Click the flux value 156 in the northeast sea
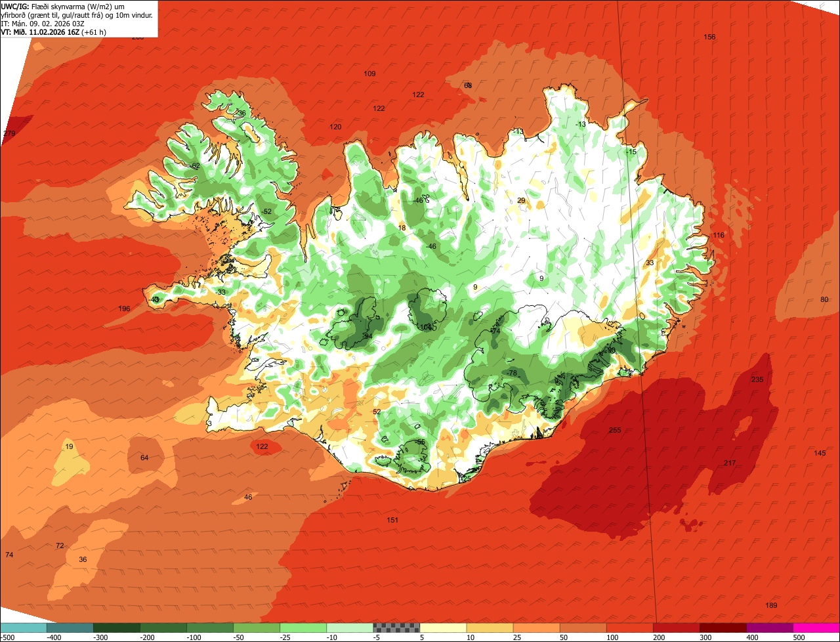The width and height of the screenshot is (840, 642). tap(709, 37)
